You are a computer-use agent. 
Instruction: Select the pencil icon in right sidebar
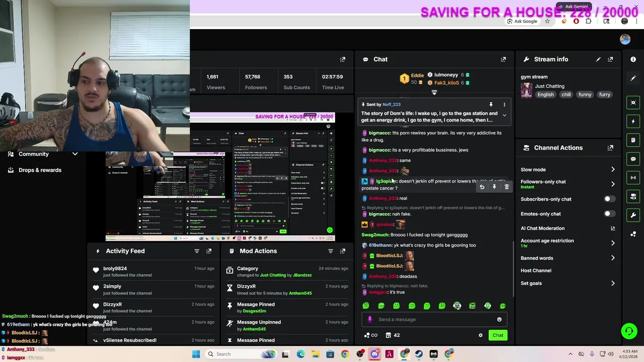[x=633, y=78]
